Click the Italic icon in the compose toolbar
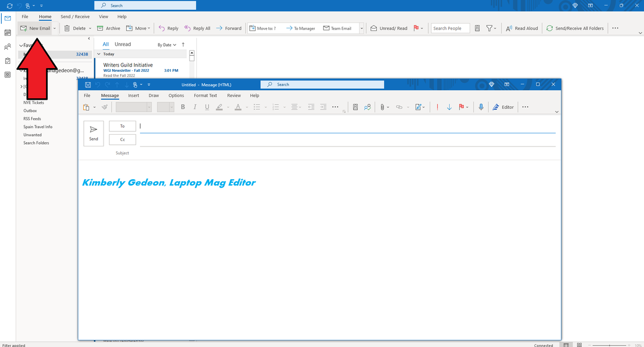This screenshot has height=347, width=644. click(195, 107)
